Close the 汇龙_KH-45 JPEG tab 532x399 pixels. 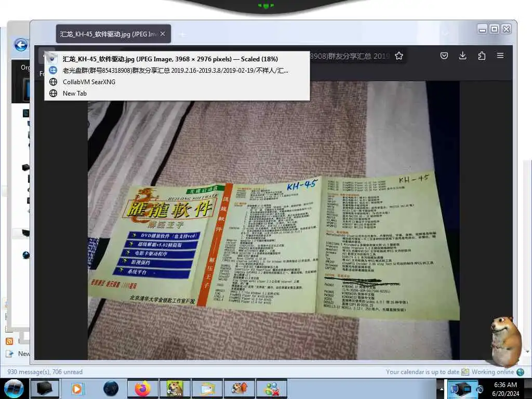(x=163, y=34)
